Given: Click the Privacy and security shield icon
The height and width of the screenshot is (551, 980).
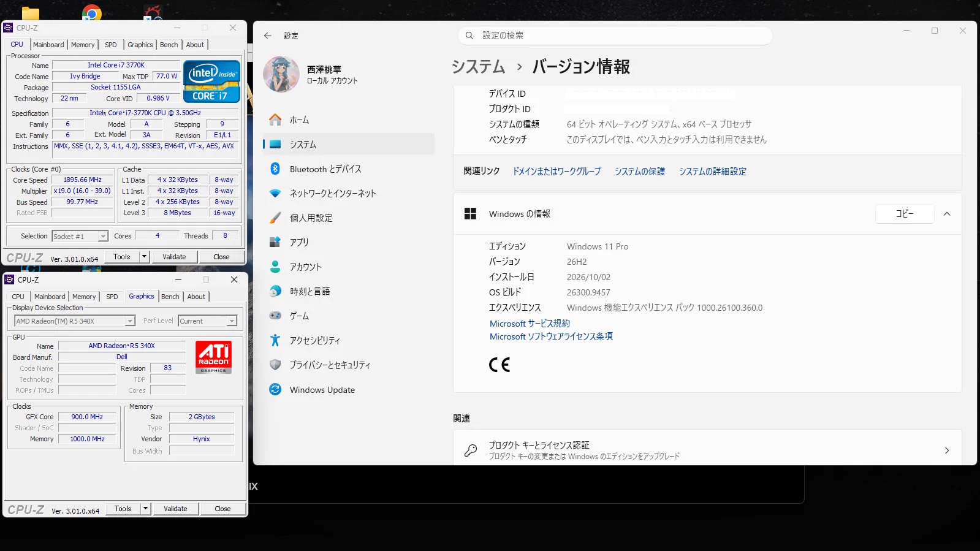Looking at the screenshot, I should click(275, 365).
